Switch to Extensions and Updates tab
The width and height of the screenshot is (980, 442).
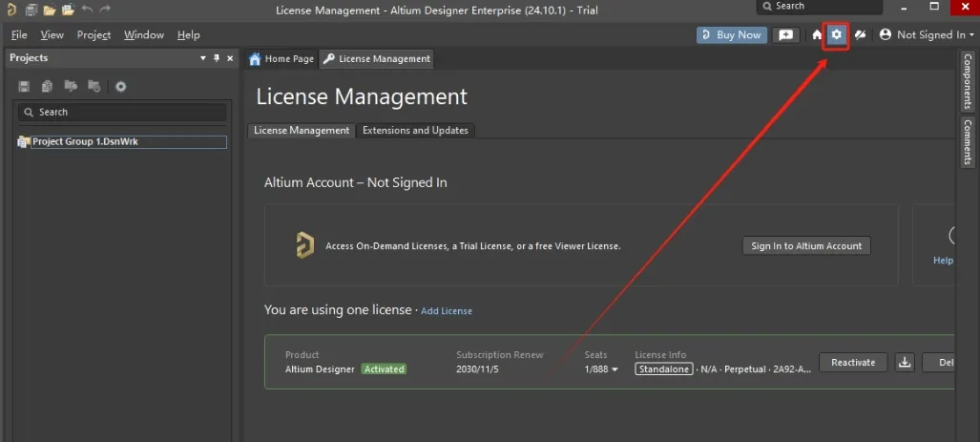[415, 131]
